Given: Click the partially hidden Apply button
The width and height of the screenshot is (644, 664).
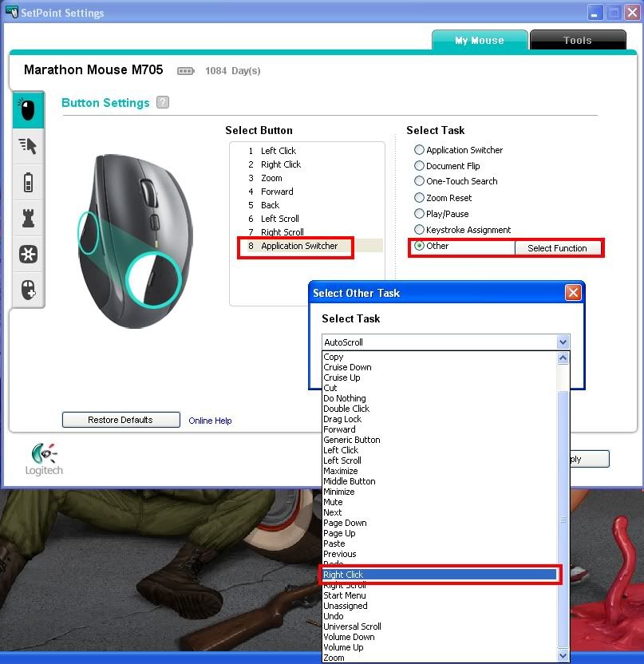Looking at the screenshot, I should (590, 459).
